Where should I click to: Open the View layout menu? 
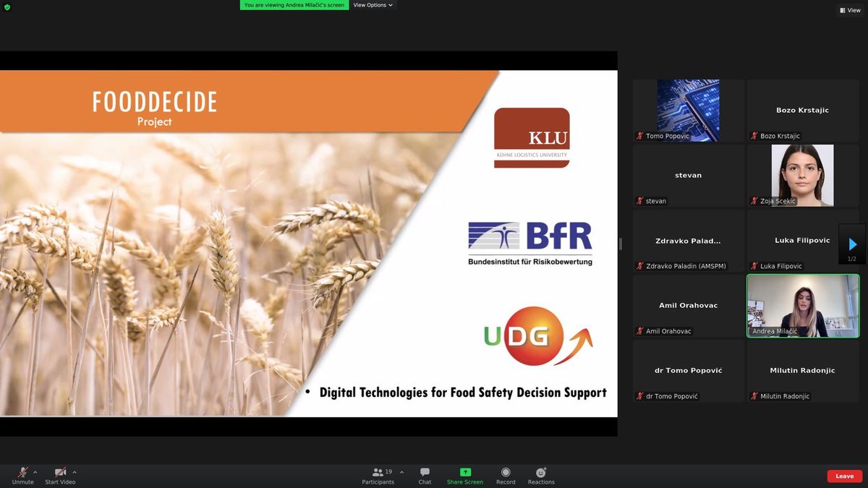pos(850,10)
